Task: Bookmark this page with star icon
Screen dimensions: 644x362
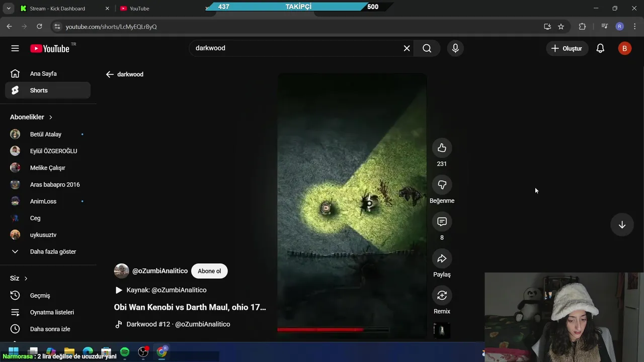Action: click(561, 27)
